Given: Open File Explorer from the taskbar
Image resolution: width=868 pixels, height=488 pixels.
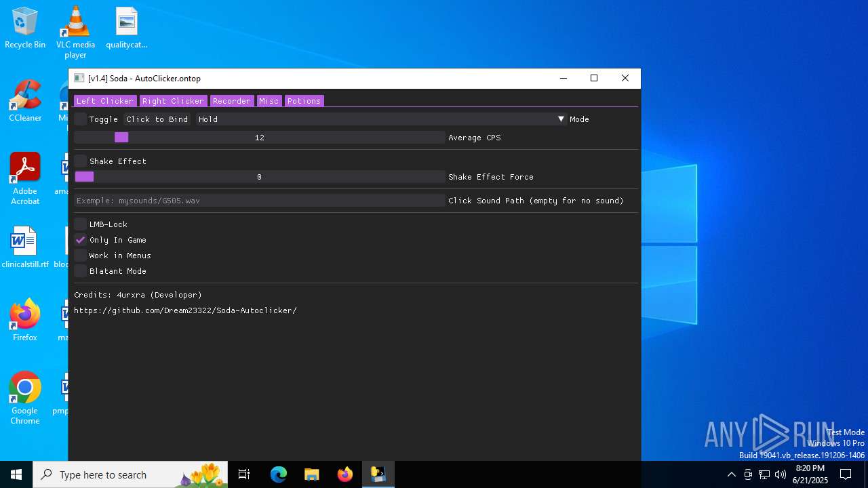Looking at the screenshot, I should point(312,474).
